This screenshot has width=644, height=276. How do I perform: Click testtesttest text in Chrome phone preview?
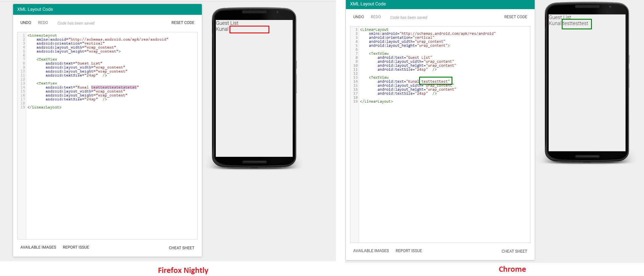pyautogui.click(x=576, y=24)
